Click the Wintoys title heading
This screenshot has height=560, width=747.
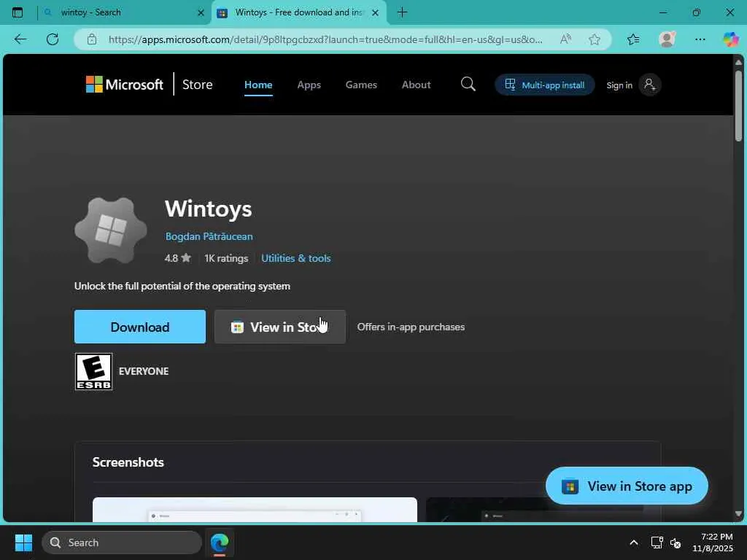point(208,209)
